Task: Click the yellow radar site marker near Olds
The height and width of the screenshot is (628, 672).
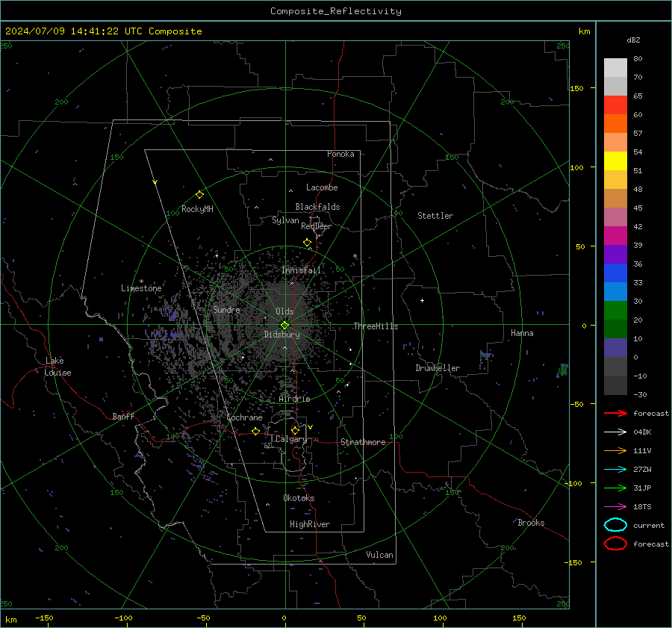Action: click(x=285, y=325)
